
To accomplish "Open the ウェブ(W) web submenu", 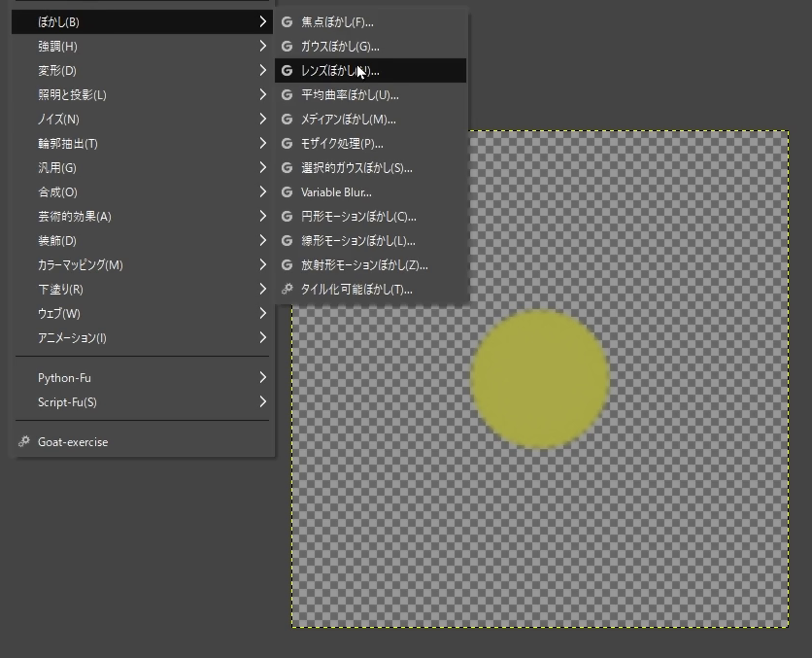I will point(143,314).
